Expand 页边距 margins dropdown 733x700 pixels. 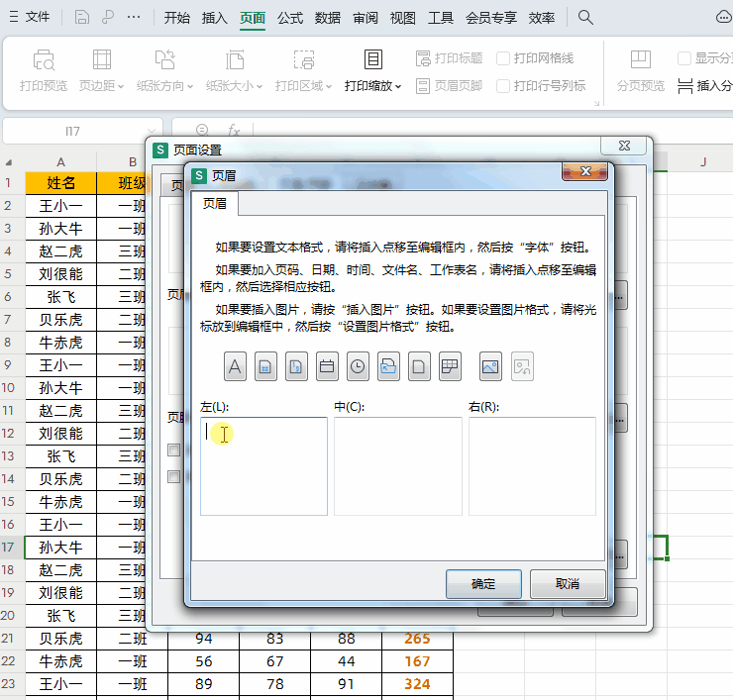click(x=121, y=86)
